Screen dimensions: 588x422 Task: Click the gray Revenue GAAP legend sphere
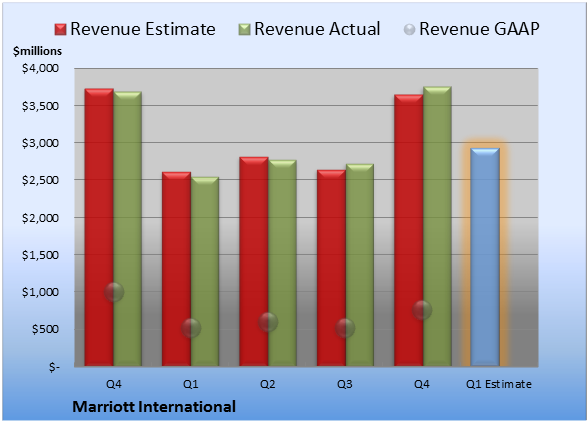410,30
